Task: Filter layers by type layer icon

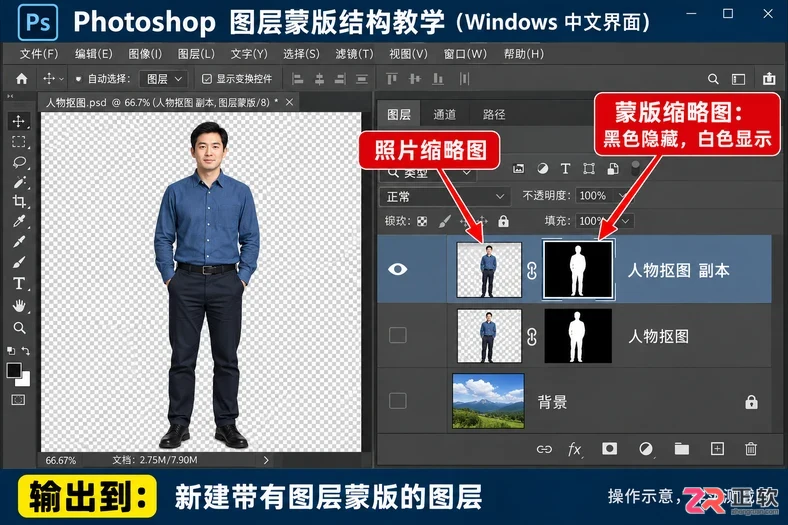Action: point(565,169)
